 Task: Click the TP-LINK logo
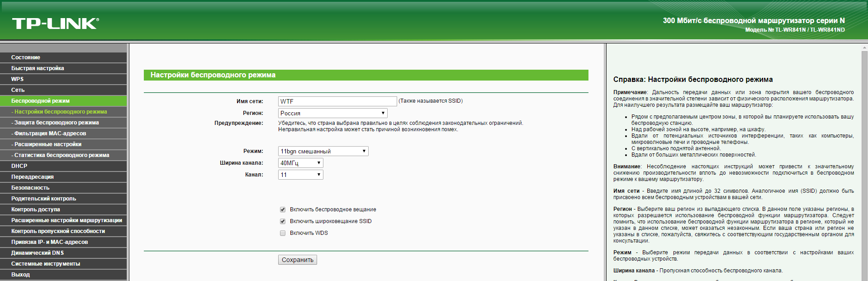(x=55, y=24)
